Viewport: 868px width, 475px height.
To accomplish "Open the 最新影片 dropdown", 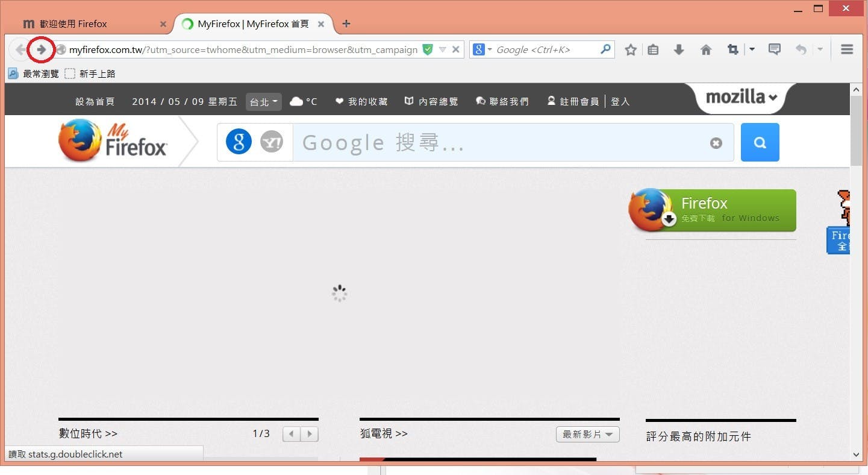I will [587, 434].
